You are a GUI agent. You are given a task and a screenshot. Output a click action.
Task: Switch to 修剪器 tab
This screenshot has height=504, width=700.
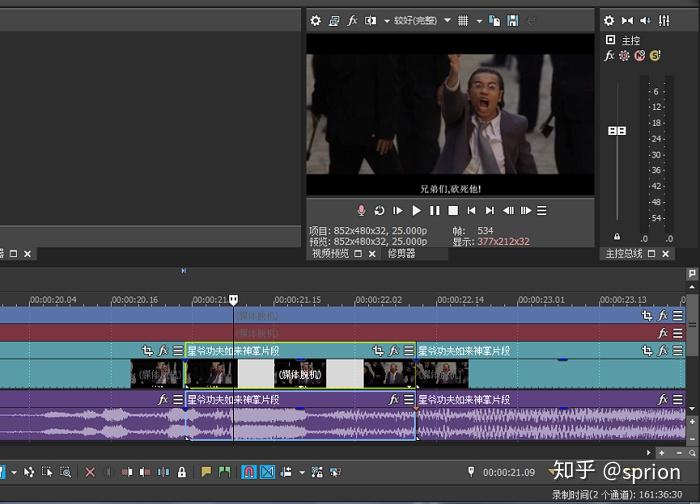tap(401, 254)
